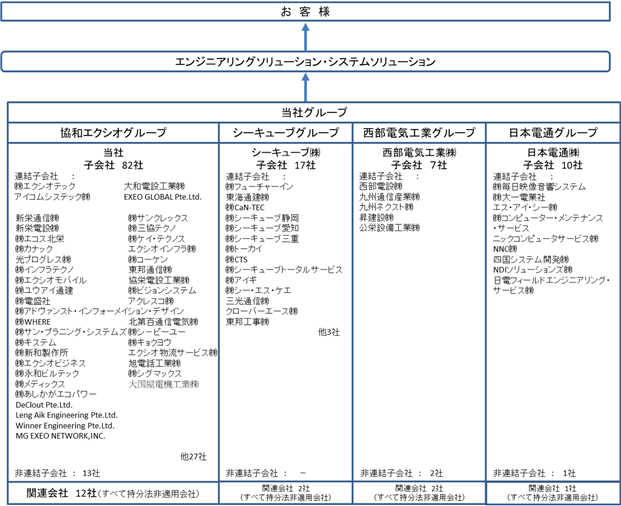Select エクシオ物流サービス㈱ entry
Viewport: 621px width, 506px height.
[x=173, y=352]
